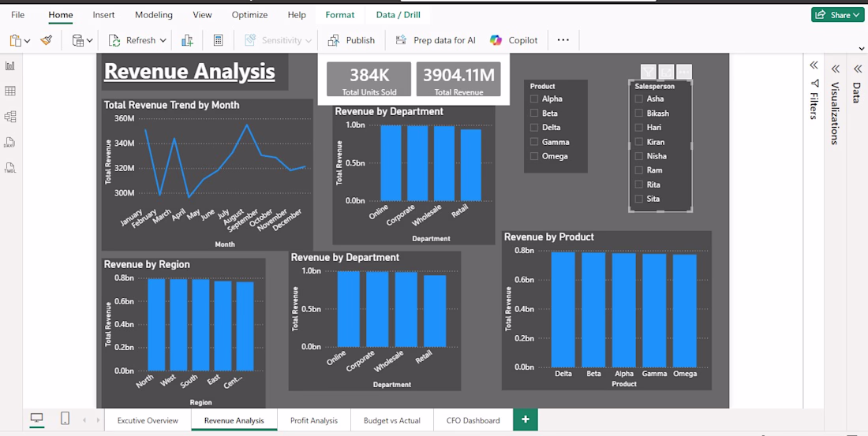Switch to mobile layout icon at bottom
Image resolution: width=868 pixels, height=436 pixels.
click(x=65, y=419)
